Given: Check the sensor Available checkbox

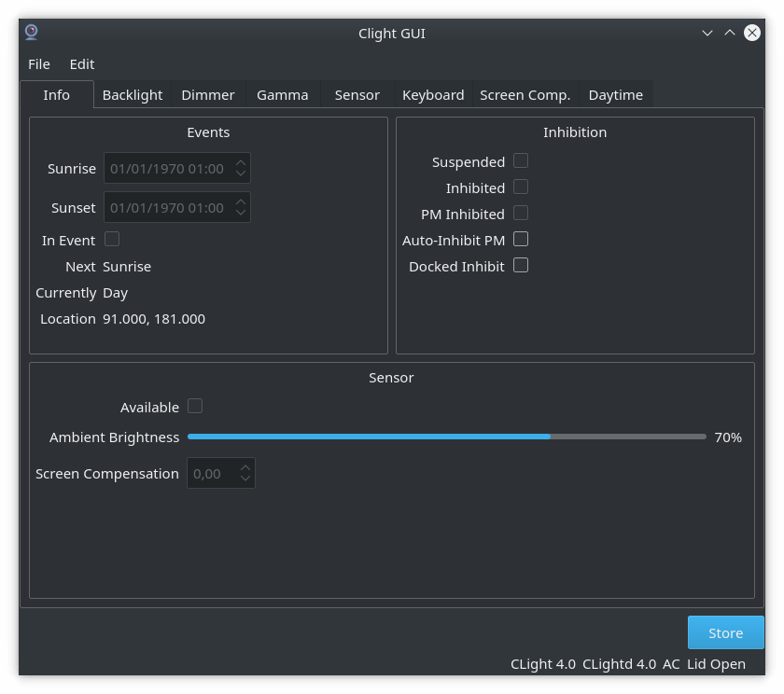Looking at the screenshot, I should (195, 406).
